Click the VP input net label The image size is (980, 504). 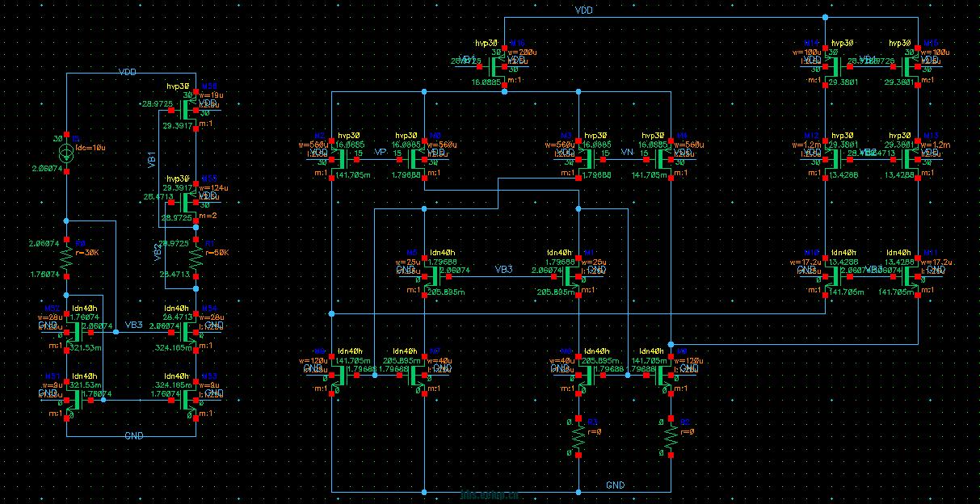pos(381,151)
